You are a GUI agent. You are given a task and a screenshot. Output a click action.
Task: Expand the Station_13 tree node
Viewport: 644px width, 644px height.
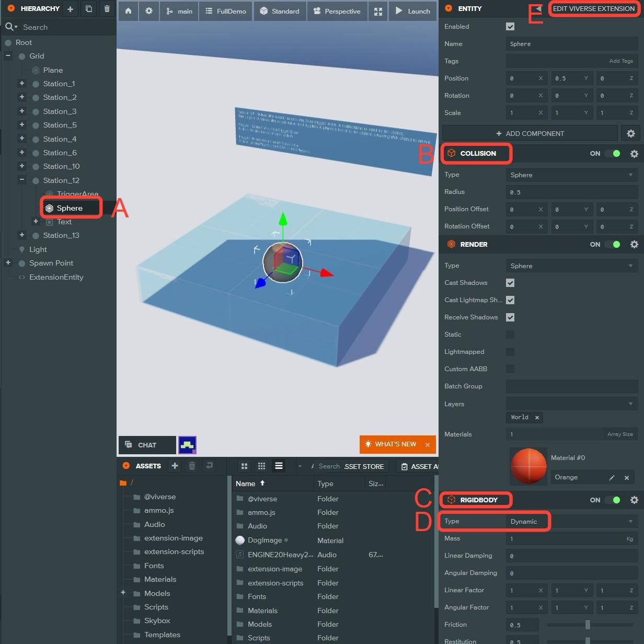pos(22,235)
